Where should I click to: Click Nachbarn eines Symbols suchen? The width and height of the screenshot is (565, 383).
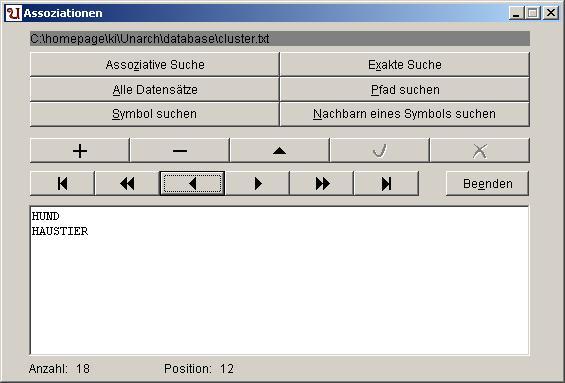pos(405,114)
